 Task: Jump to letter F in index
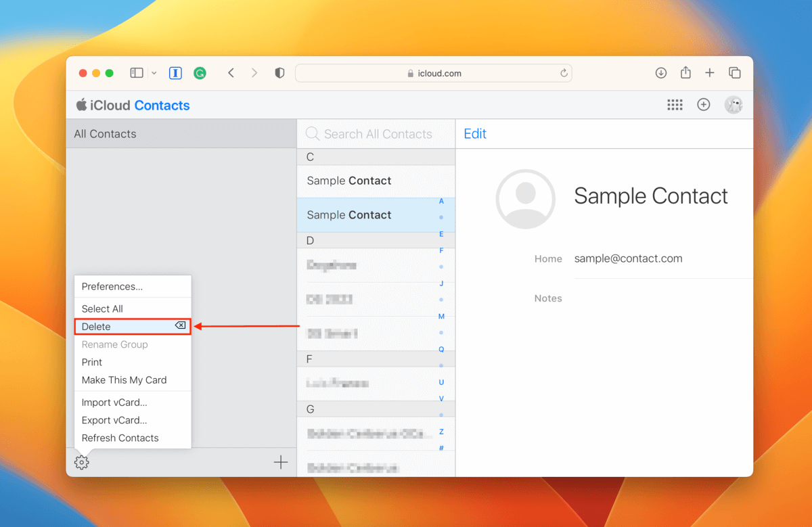[441, 250]
